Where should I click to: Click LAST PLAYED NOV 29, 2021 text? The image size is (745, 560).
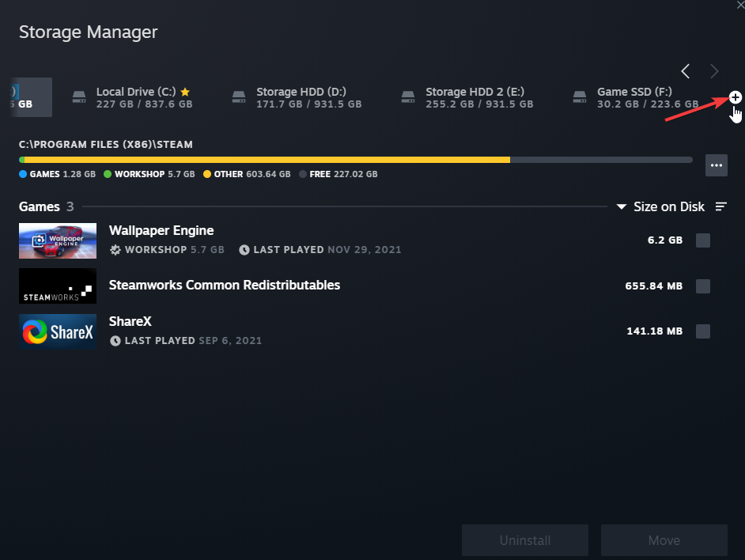pyautogui.click(x=327, y=250)
